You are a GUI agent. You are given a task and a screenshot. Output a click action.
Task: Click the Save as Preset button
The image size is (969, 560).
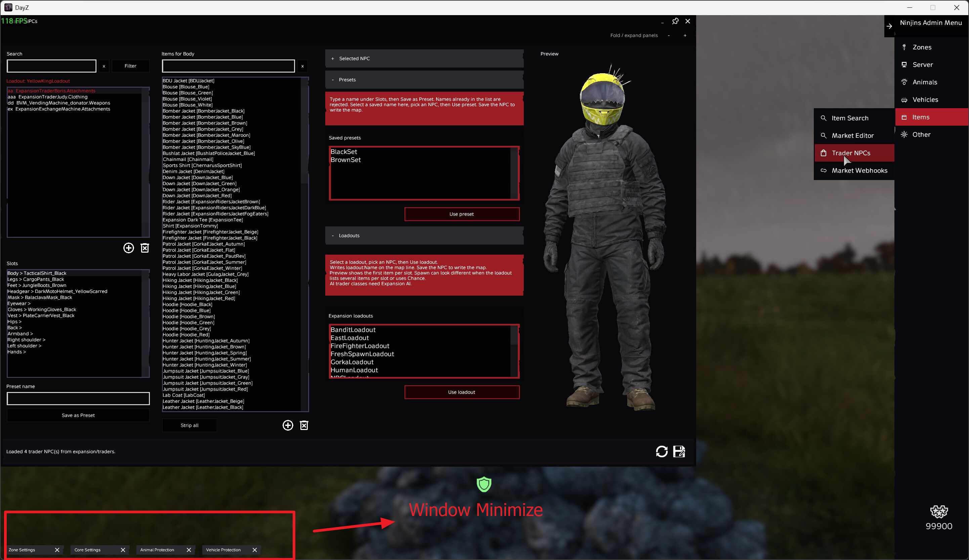coord(78,415)
